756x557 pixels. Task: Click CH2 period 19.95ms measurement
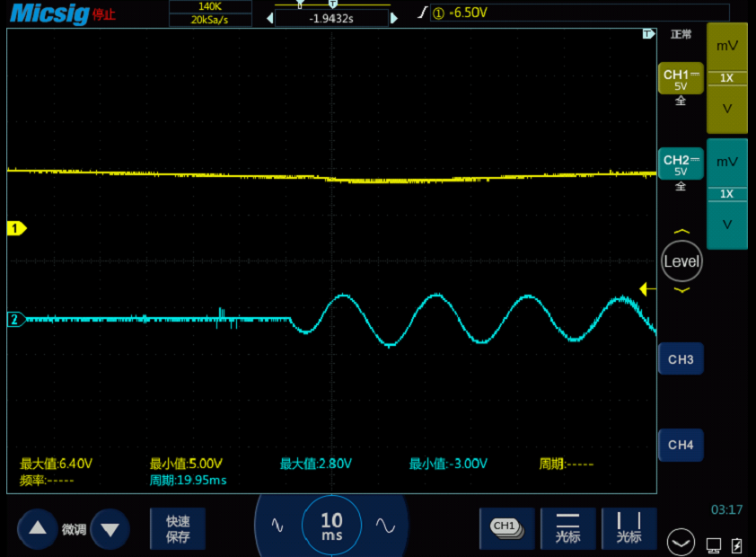pyautogui.click(x=188, y=481)
